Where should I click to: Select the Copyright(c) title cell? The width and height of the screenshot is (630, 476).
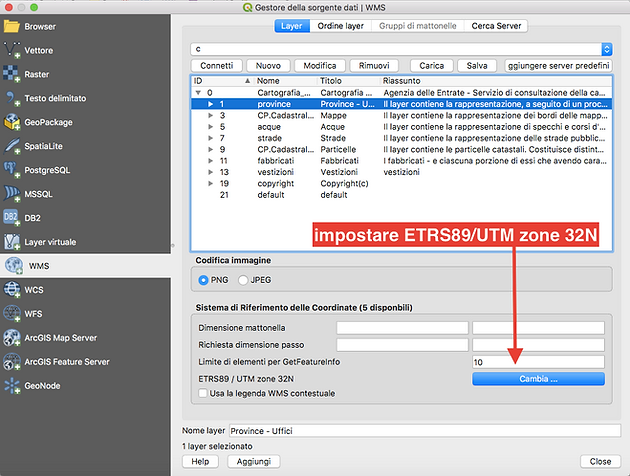344,184
